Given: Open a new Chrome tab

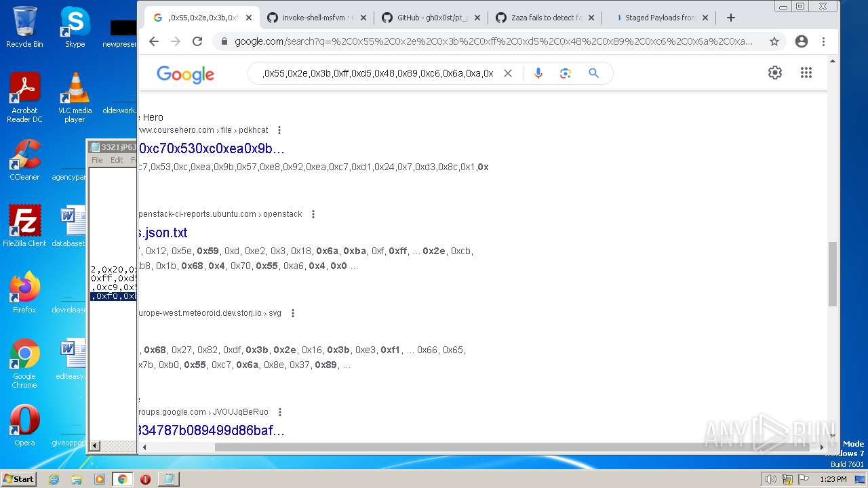Looking at the screenshot, I should point(731,18).
